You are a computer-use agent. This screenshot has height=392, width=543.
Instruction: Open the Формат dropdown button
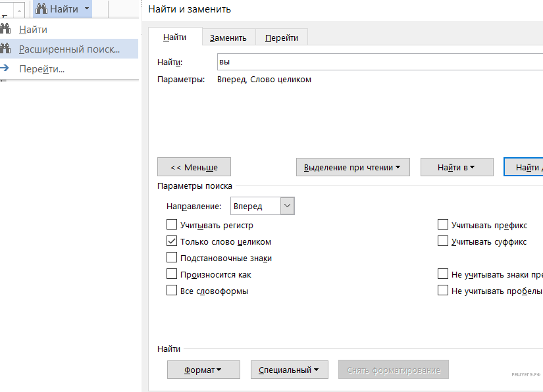pos(203,370)
